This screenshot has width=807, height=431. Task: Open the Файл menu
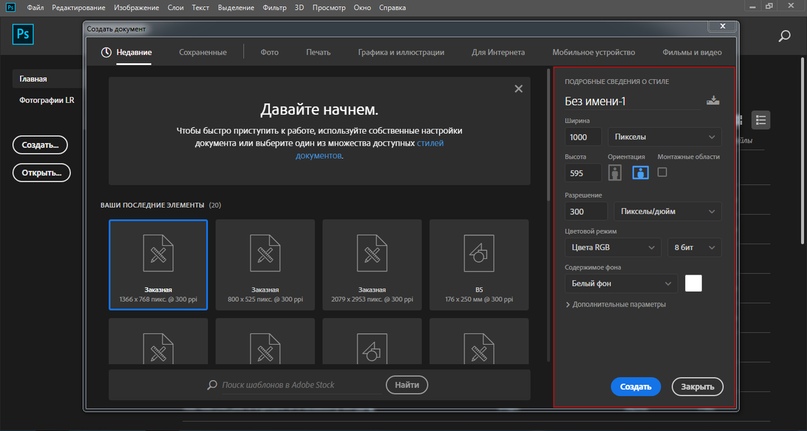pos(35,8)
